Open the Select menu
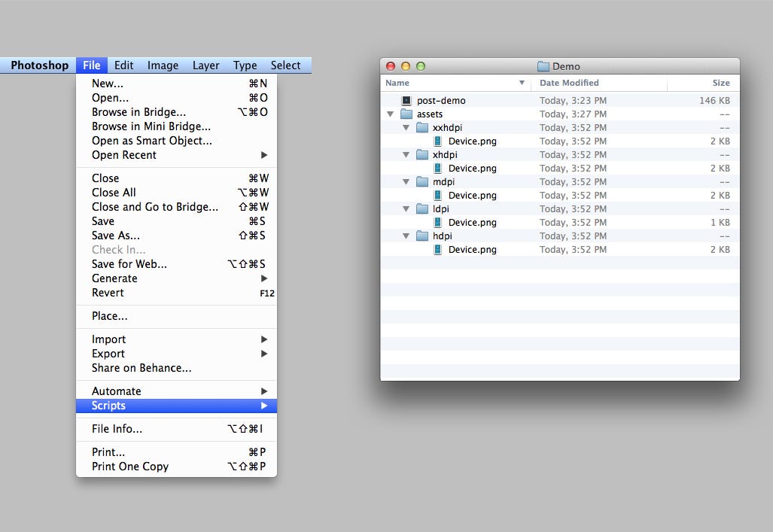Viewport: 773px width, 532px height. click(285, 65)
